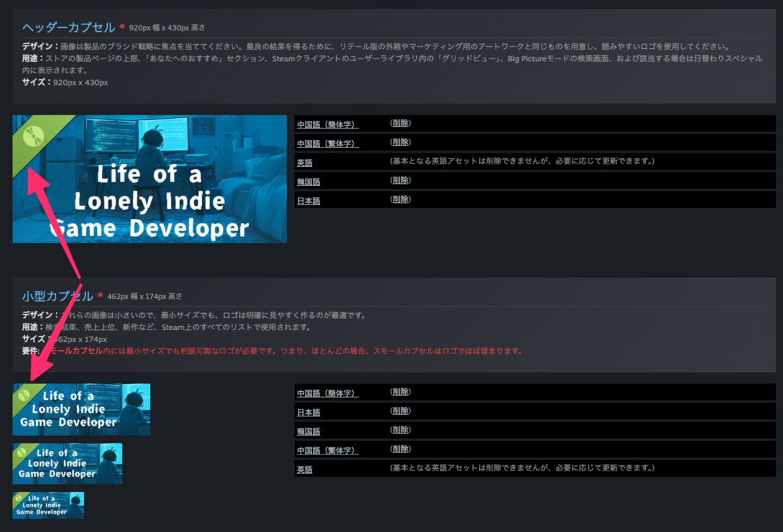Select 中国語（繁体字） in the header capsule list
Image resolution: width=783 pixels, height=532 pixels.
[328, 144]
